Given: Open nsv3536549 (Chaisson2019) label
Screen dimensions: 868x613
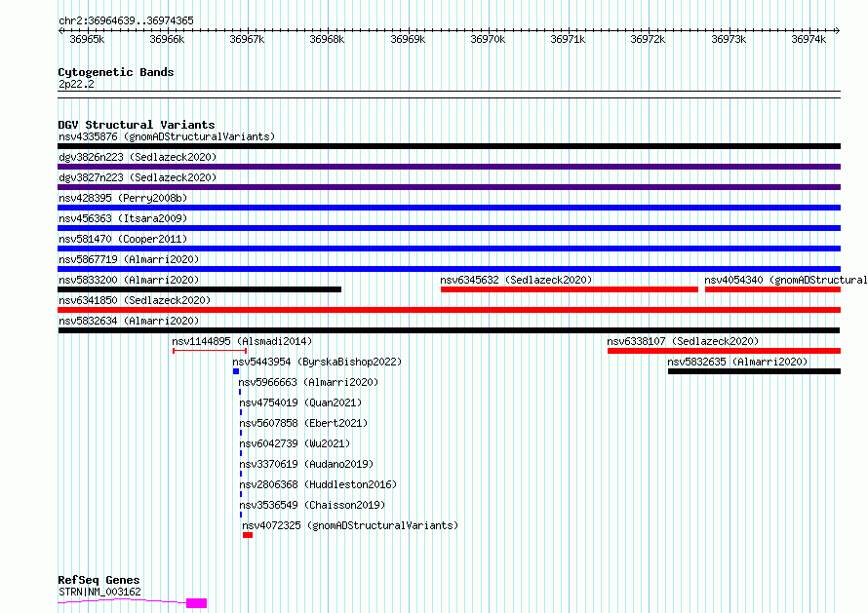Looking at the screenshot, I should point(312,505).
